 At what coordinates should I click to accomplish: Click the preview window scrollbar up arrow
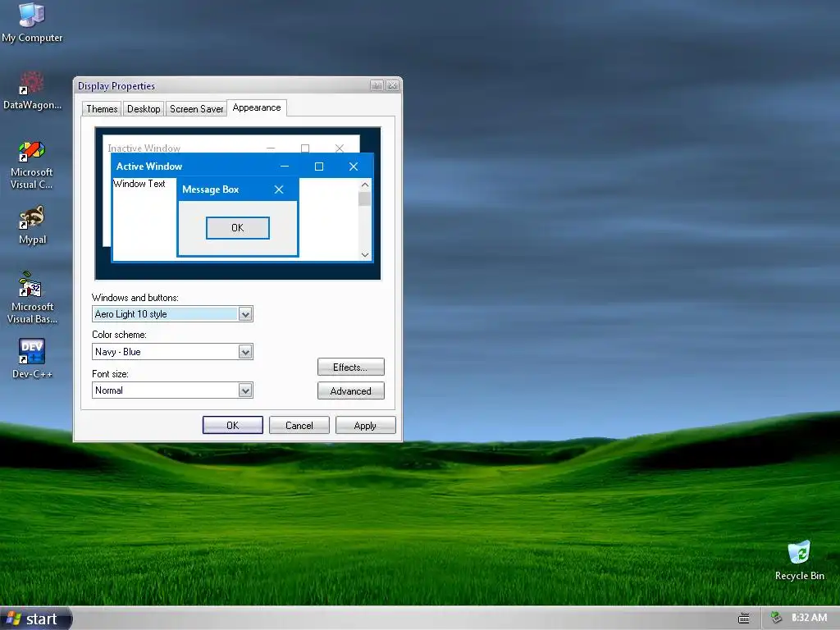365,185
